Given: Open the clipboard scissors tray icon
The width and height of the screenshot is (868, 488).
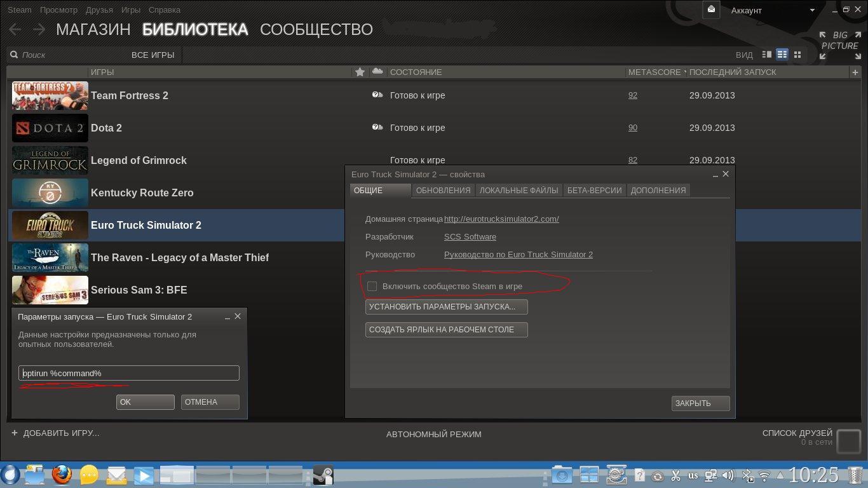Looking at the screenshot, I should coord(675,475).
